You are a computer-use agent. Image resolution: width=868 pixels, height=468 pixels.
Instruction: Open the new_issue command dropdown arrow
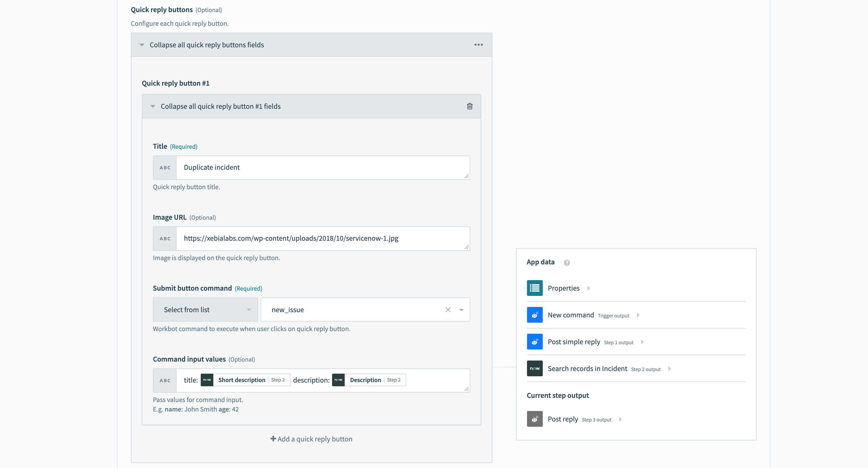(461, 310)
